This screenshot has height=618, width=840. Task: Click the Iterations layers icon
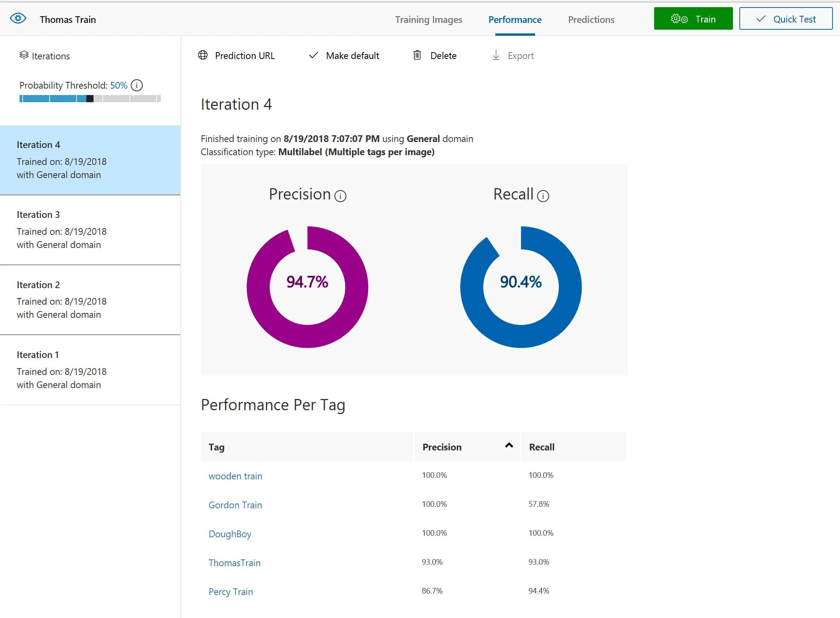pos(24,55)
